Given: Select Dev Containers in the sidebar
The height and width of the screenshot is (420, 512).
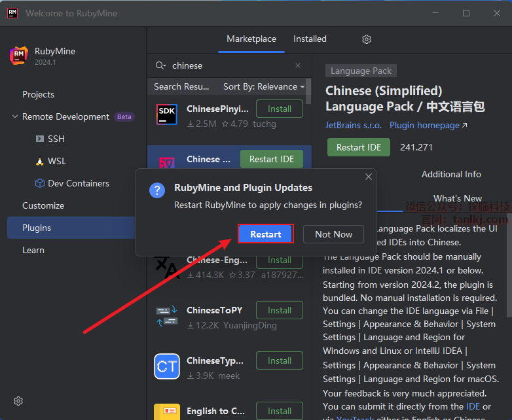Looking at the screenshot, I should coord(79,183).
